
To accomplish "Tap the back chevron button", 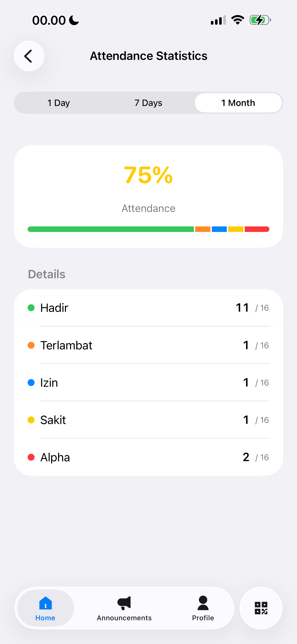I will [29, 56].
